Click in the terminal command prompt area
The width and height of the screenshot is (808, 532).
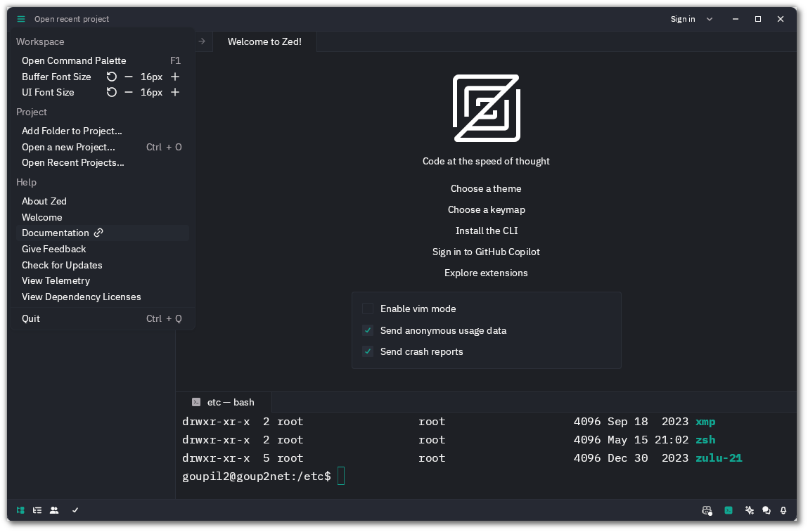coord(341,476)
